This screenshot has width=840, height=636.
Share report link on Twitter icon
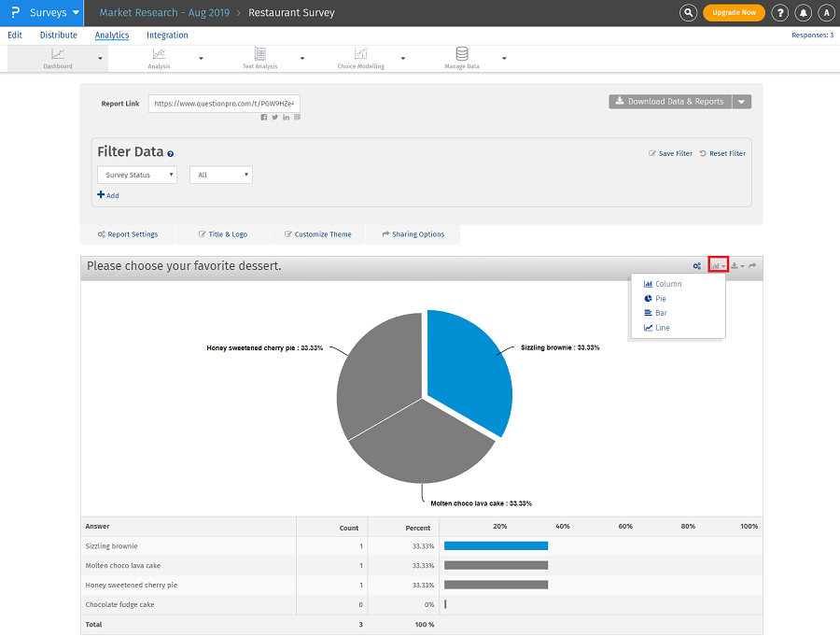coord(274,117)
